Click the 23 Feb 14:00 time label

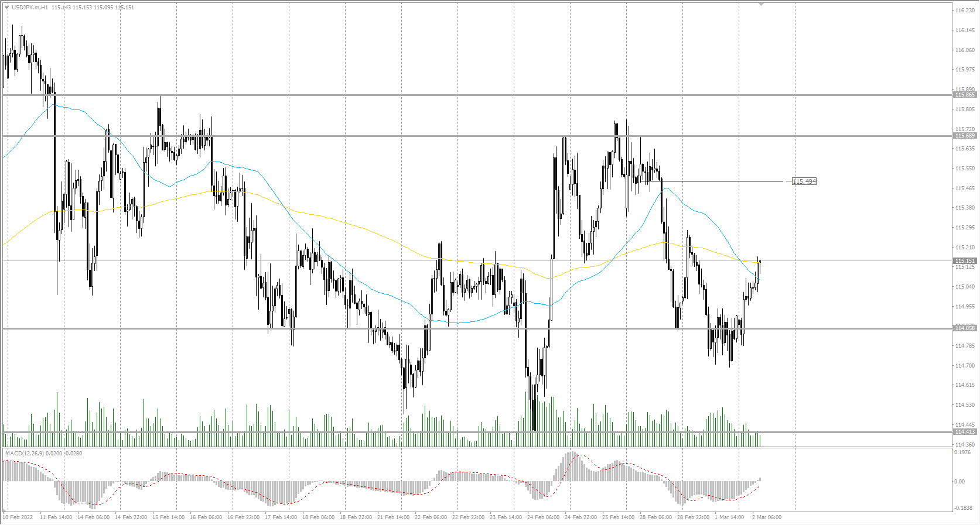coord(506,517)
